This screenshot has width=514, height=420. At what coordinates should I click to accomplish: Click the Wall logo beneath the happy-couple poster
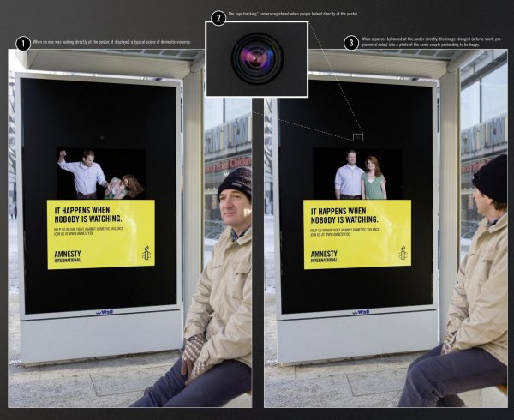tap(361, 312)
